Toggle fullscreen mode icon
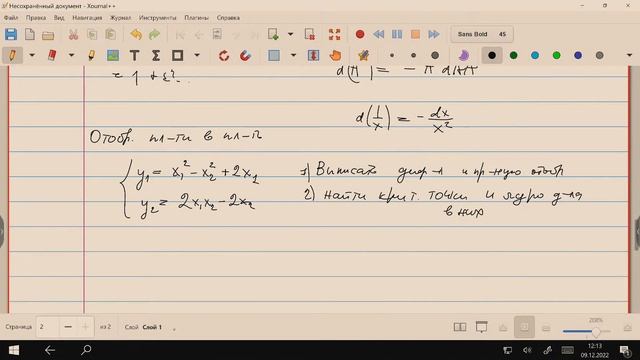 click(335, 34)
